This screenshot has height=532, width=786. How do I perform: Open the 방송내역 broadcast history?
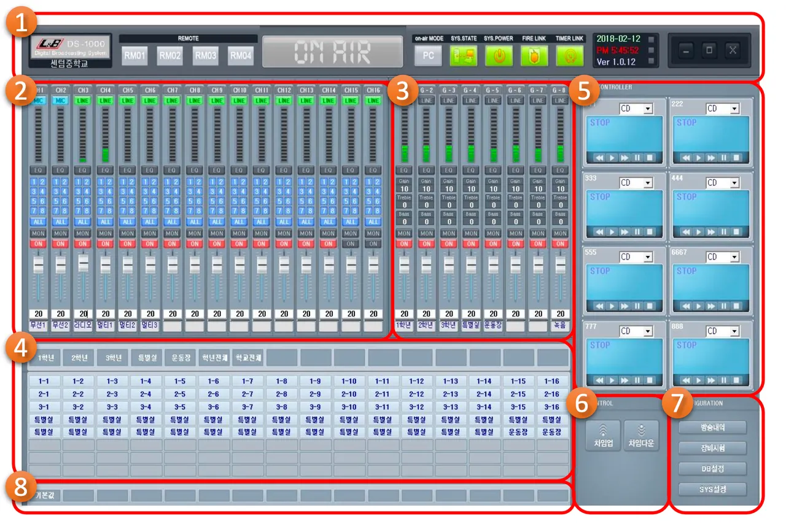pyautogui.click(x=712, y=427)
